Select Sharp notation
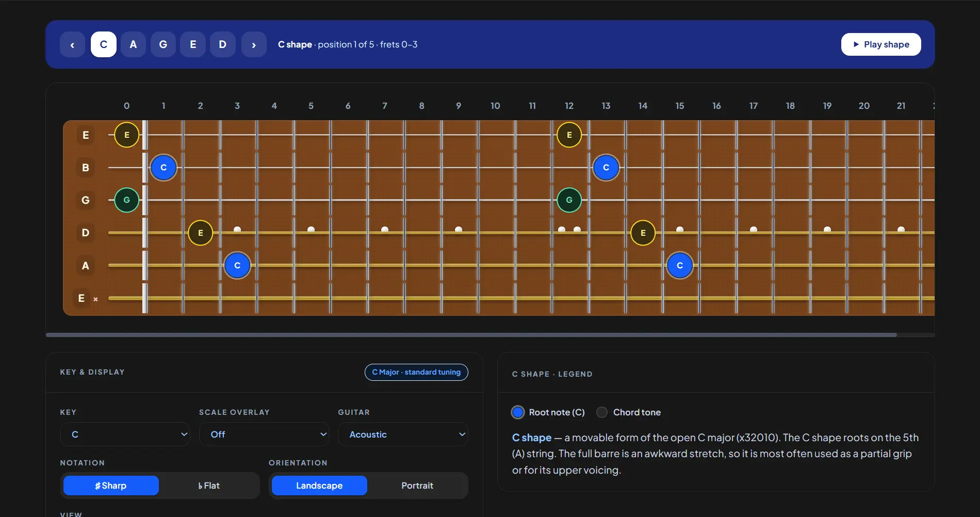Image resolution: width=980 pixels, height=517 pixels. (111, 486)
